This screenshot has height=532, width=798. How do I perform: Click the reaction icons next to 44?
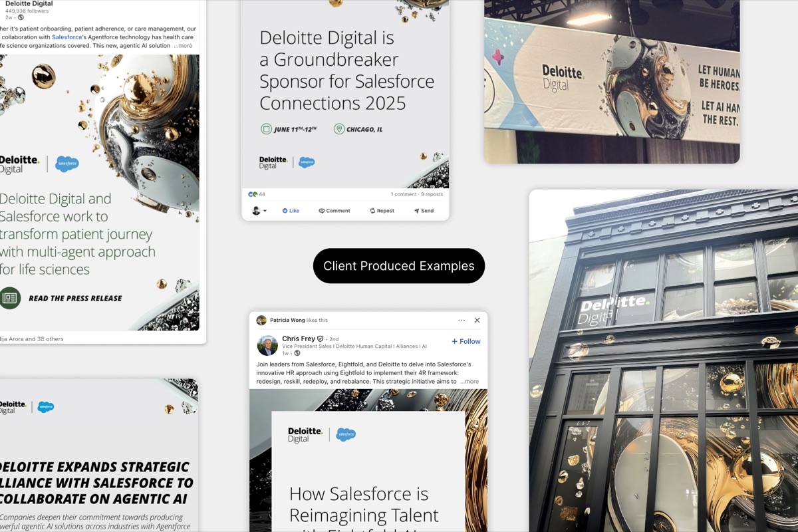pos(253,194)
